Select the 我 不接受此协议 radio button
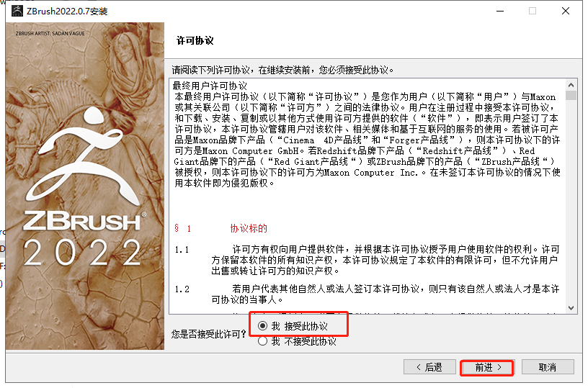 coord(263,341)
